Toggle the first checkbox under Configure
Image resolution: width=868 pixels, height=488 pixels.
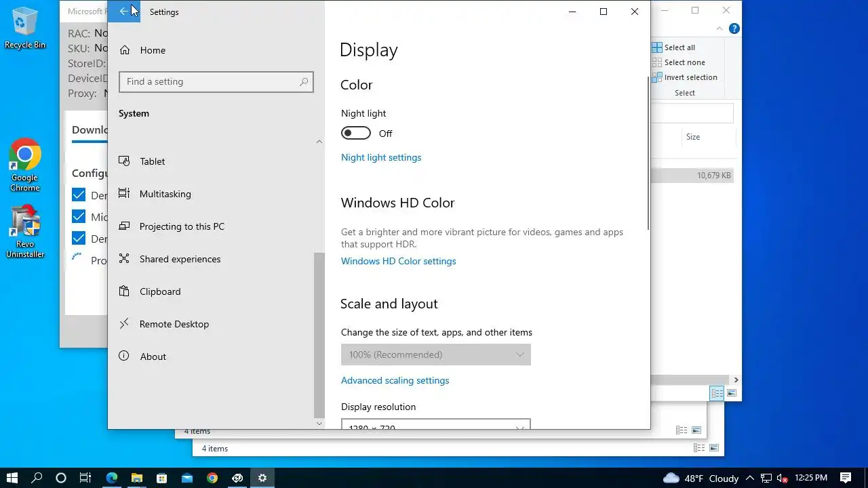pos(79,195)
